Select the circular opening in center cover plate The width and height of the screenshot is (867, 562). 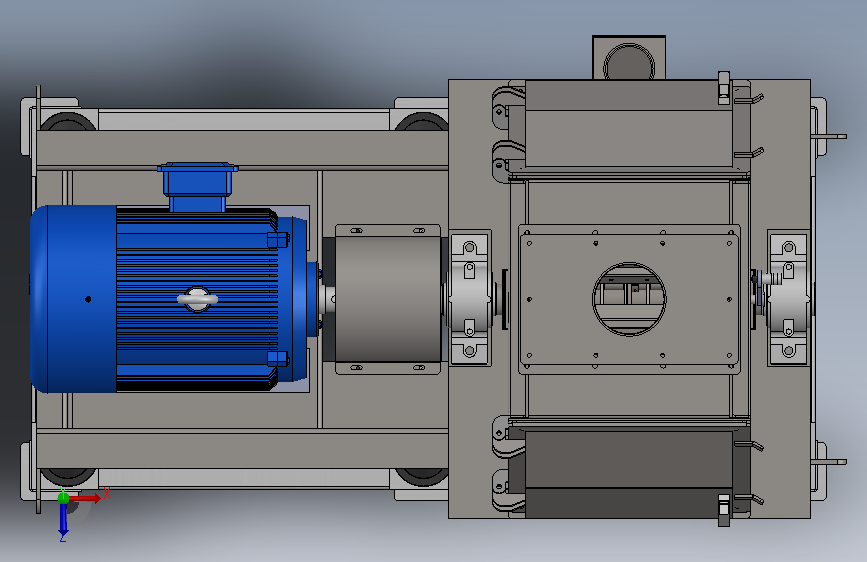(629, 299)
